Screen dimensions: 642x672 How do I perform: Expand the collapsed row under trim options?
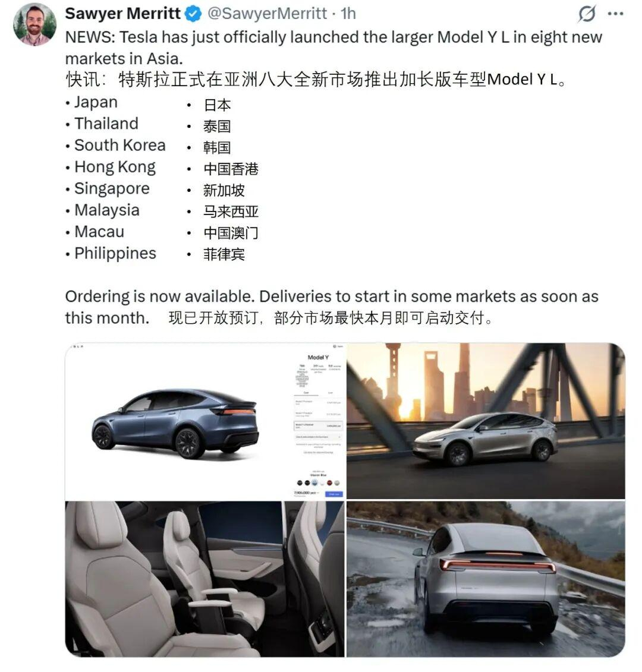[318, 437]
